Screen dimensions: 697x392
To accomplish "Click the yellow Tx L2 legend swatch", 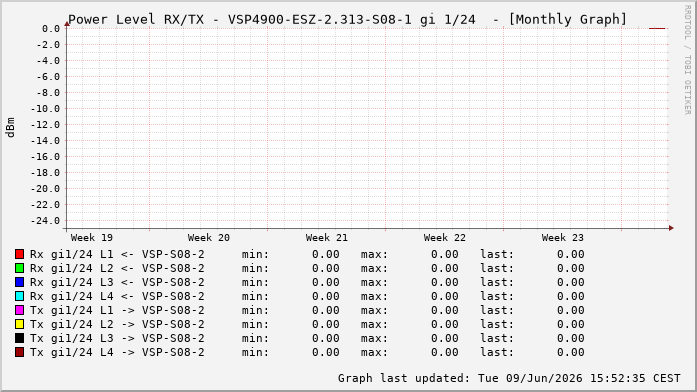I will click(19, 324).
